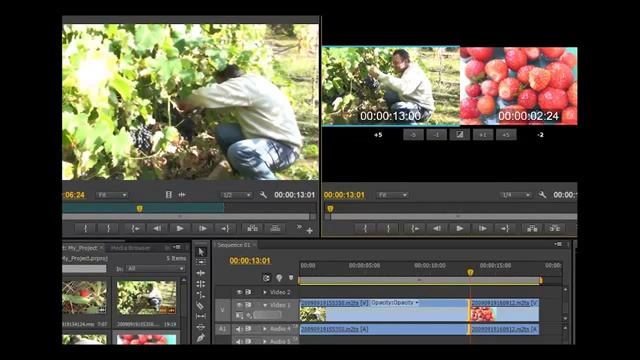Image resolution: width=640 pixels, height=360 pixels.
Task: Toggle V source track target
Action: coord(222,310)
